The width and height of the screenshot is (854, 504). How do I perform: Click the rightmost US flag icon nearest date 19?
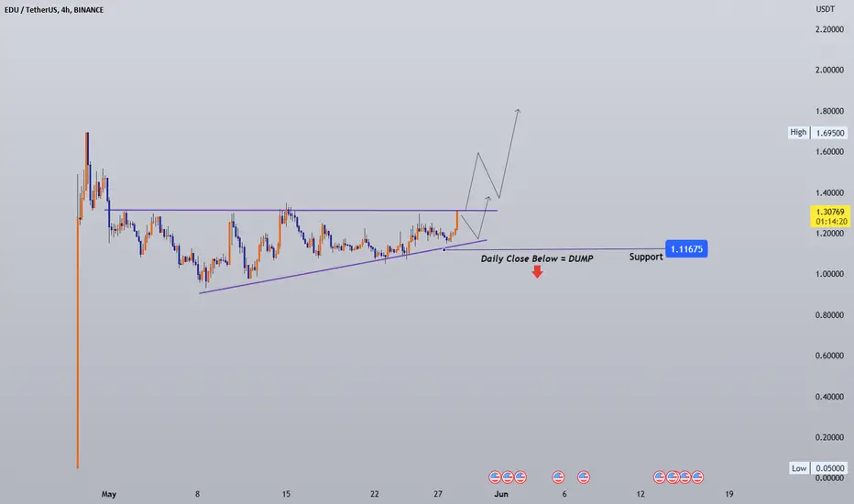pos(697,477)
